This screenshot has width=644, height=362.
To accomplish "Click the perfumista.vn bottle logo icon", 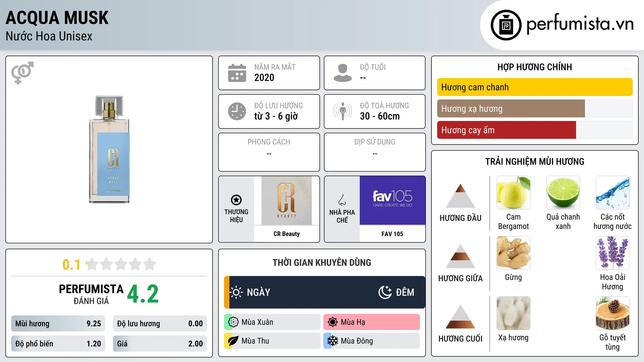I will coord(506,25).
